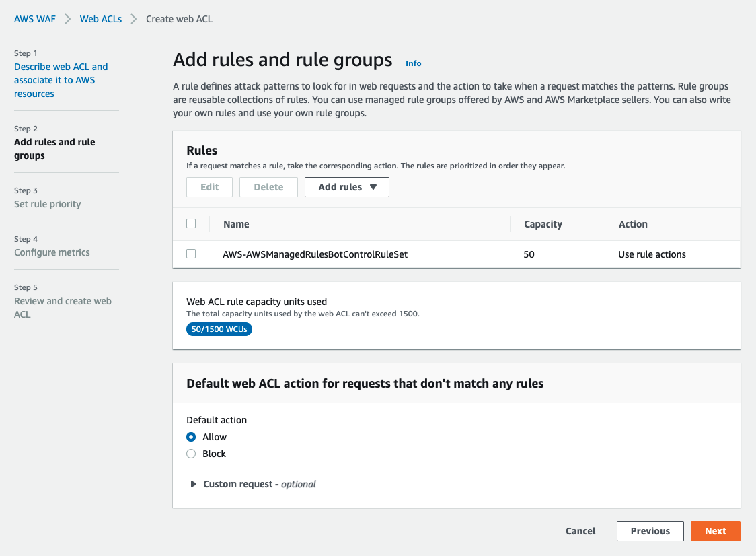
Task: Jump to Step 3 Set rule priority
Action: tap(47, 204)
